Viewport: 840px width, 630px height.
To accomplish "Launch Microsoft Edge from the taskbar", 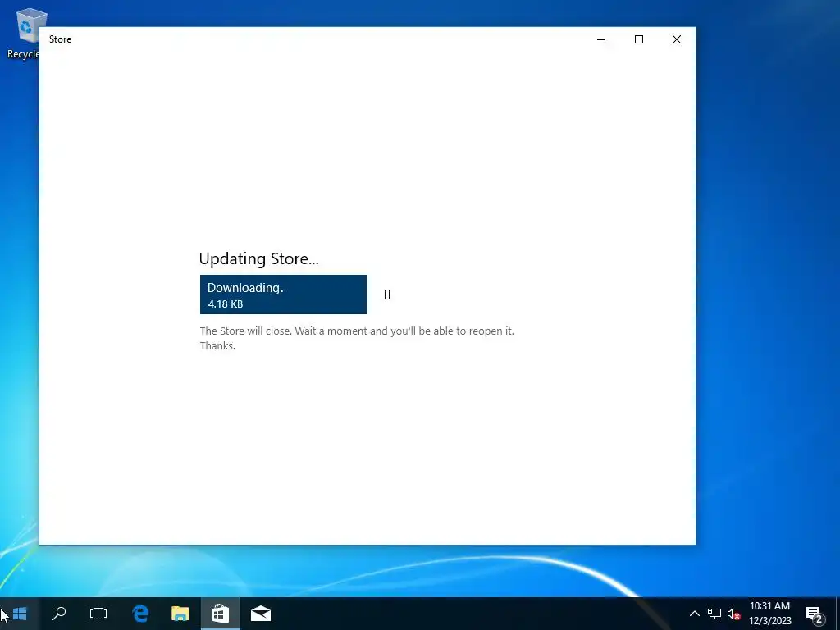I will pos(140,614).
